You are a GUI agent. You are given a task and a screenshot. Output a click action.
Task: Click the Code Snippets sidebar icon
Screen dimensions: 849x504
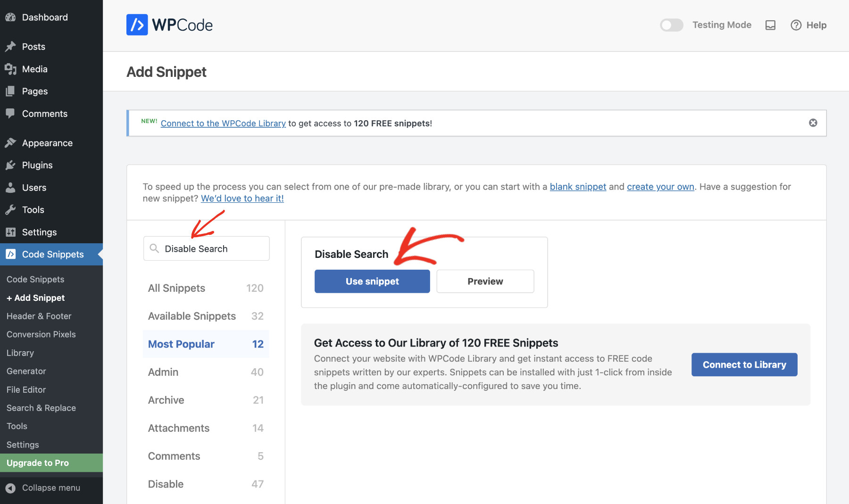click(10, 254)
